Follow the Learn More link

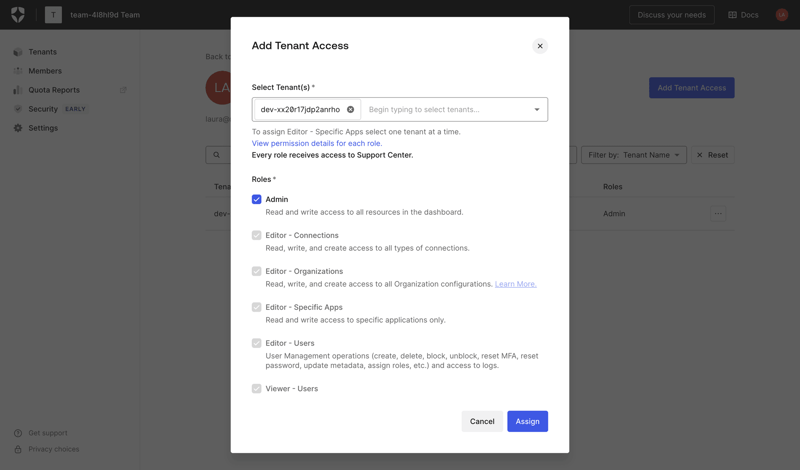516,284
